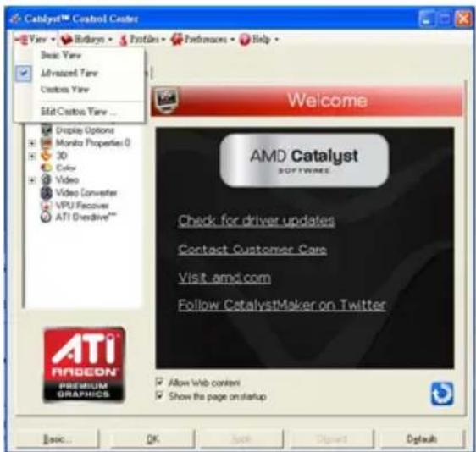Click the Color tree icon

(x=47, y=168)
